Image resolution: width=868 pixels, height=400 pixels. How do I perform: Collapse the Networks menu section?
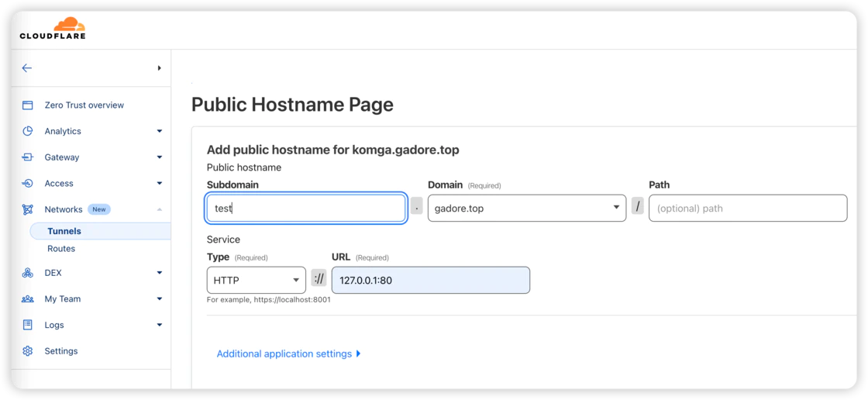pos(159,209)
